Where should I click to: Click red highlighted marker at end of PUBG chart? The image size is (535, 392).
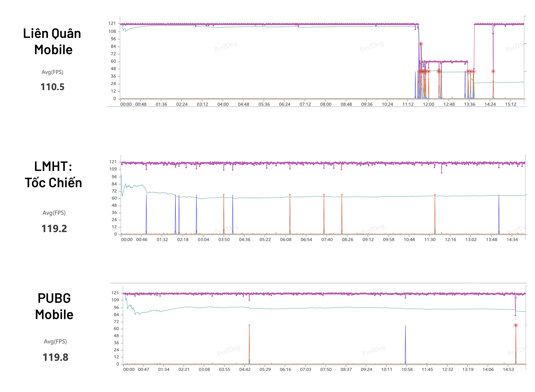[516, 325]
